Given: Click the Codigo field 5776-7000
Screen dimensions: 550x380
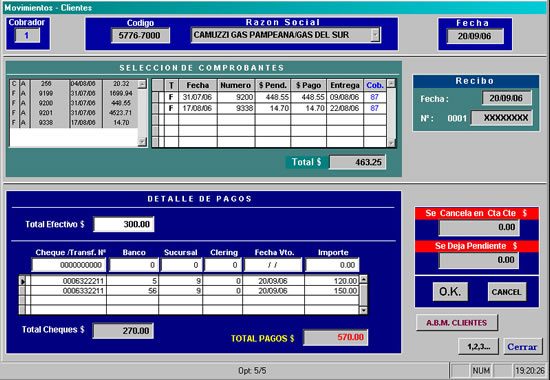Looking at the screenshot, I should tap(140, 35).
